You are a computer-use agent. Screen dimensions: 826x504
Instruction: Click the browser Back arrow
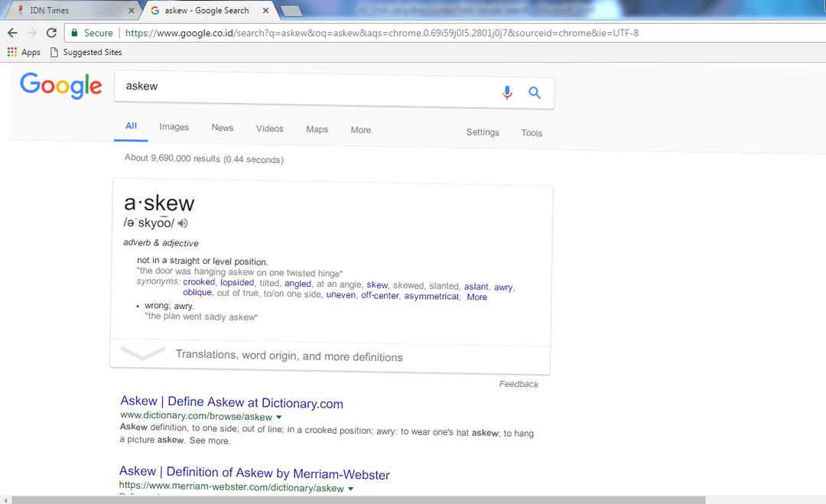13,33
